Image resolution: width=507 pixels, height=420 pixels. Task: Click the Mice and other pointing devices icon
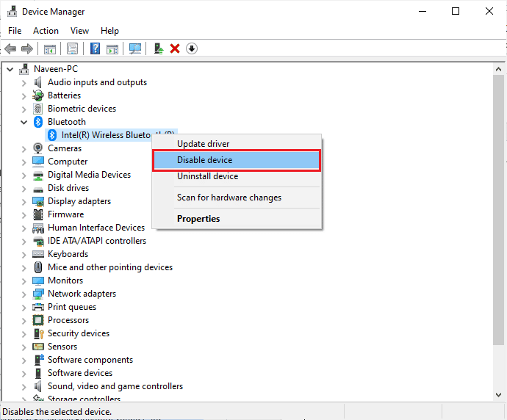[38, 267]
